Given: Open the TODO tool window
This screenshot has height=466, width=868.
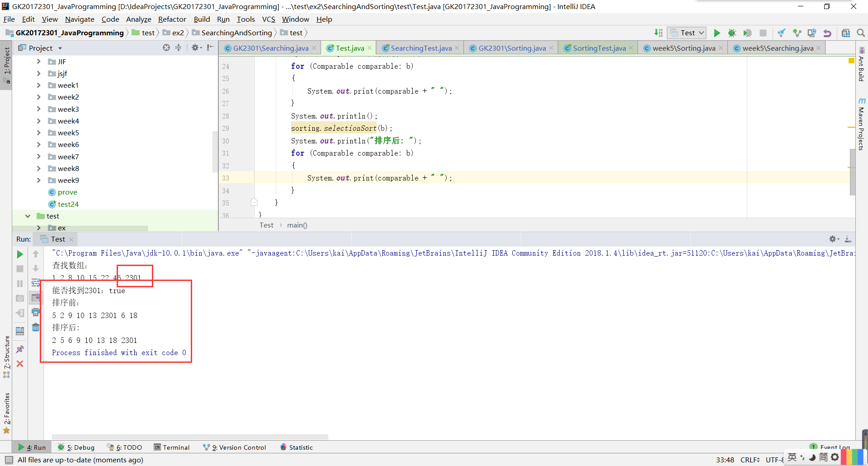Looking at the screenshot, I should [124, 447].
